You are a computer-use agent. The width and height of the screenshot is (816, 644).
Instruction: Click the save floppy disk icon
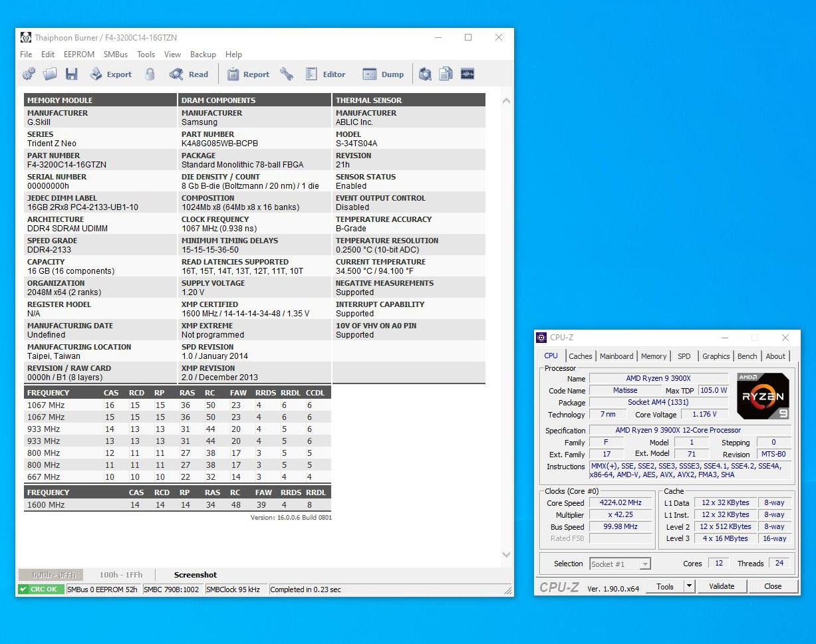point(71,74)
